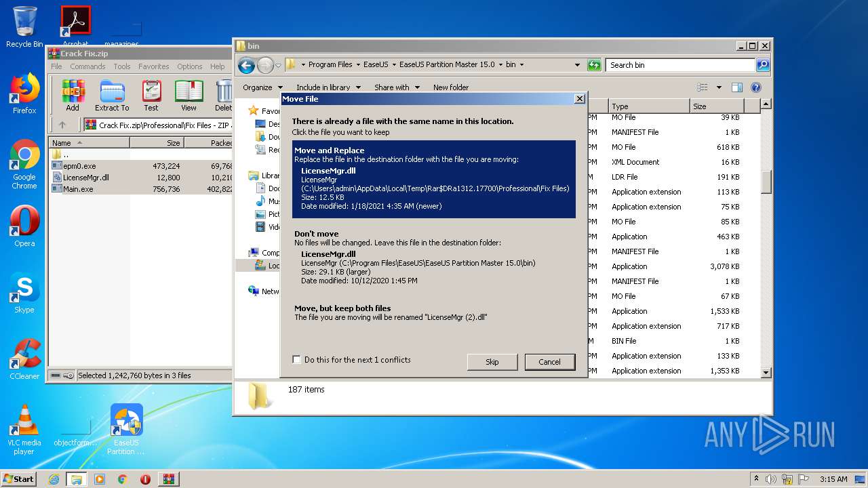Click the change view icon
Screen dimensions: 868x488
pyautogui.click(x=703, y=87)
